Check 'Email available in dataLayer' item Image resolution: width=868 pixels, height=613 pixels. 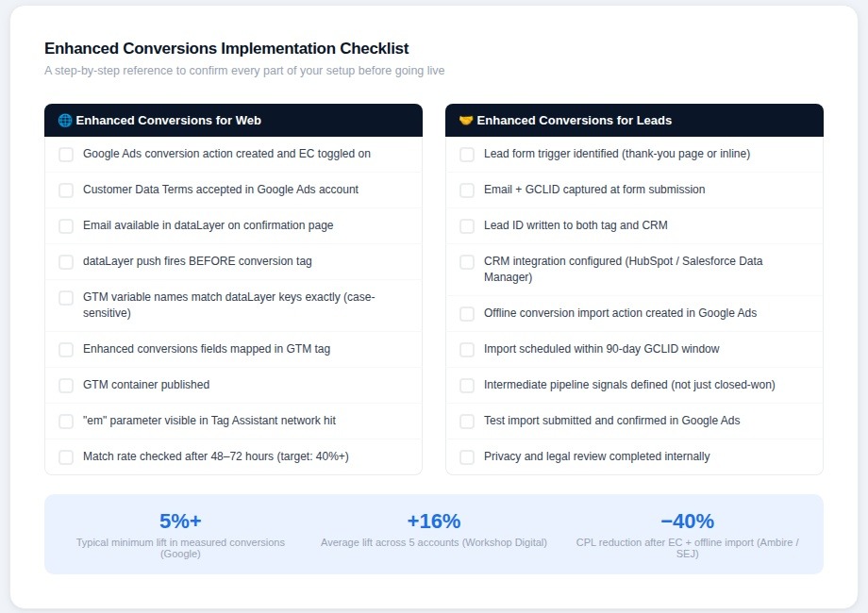click(66, 226)
